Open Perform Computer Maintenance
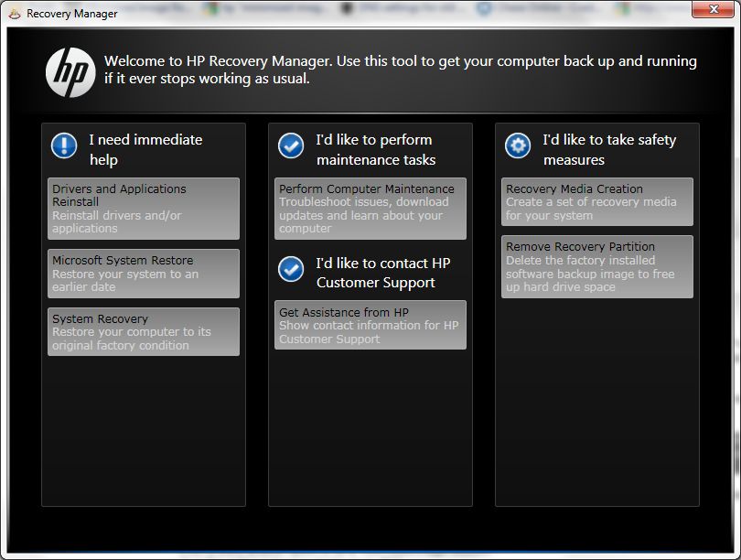The image size is (741, 560). click(x=370, y=209)
